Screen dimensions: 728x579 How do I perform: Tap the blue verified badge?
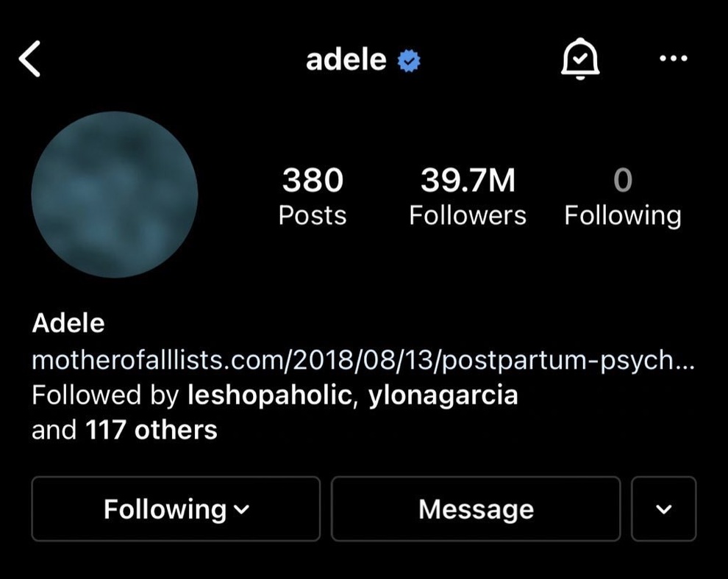coord(409,60)
